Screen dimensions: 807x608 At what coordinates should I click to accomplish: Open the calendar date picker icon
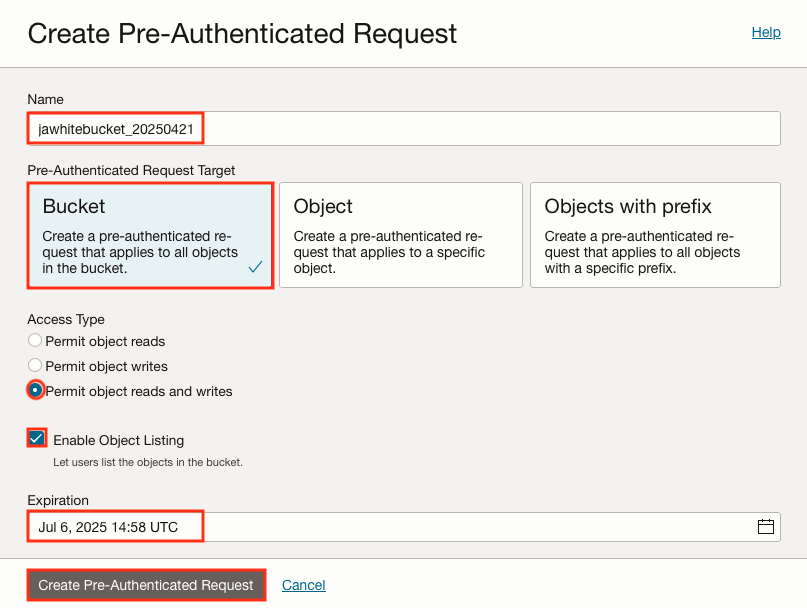click(766, 527)
